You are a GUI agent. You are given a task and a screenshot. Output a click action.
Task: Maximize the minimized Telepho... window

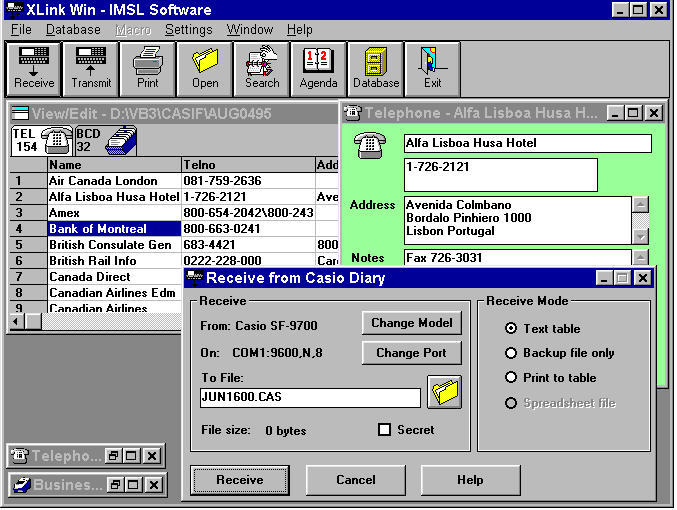tap(132, 456)
